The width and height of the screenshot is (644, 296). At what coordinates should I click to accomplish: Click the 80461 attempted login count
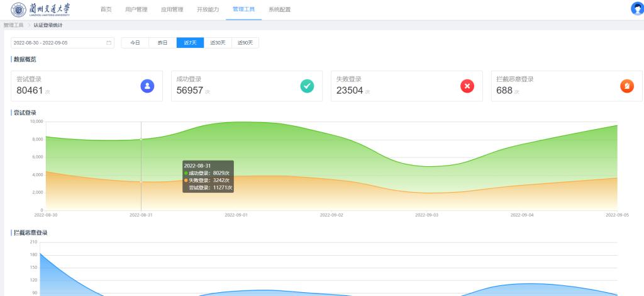[30, 91]
